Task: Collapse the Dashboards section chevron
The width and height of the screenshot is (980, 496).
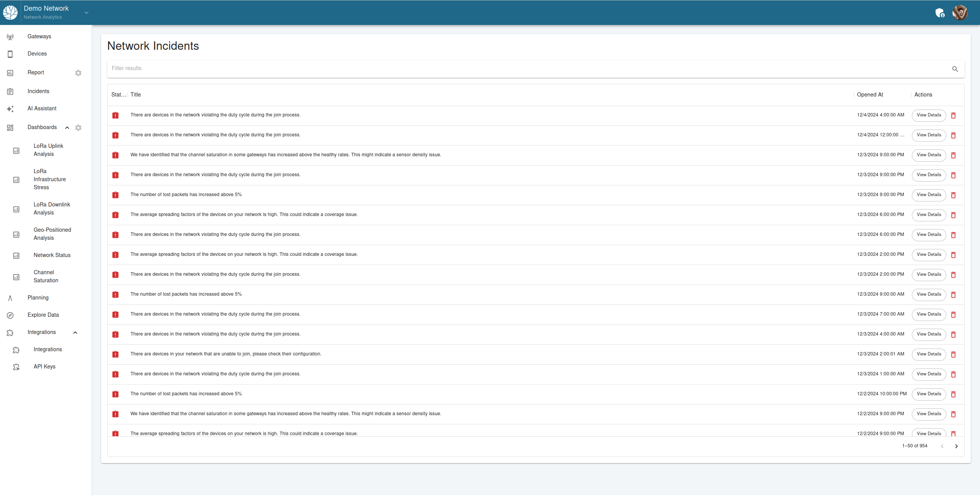Action: click(67, 128)
